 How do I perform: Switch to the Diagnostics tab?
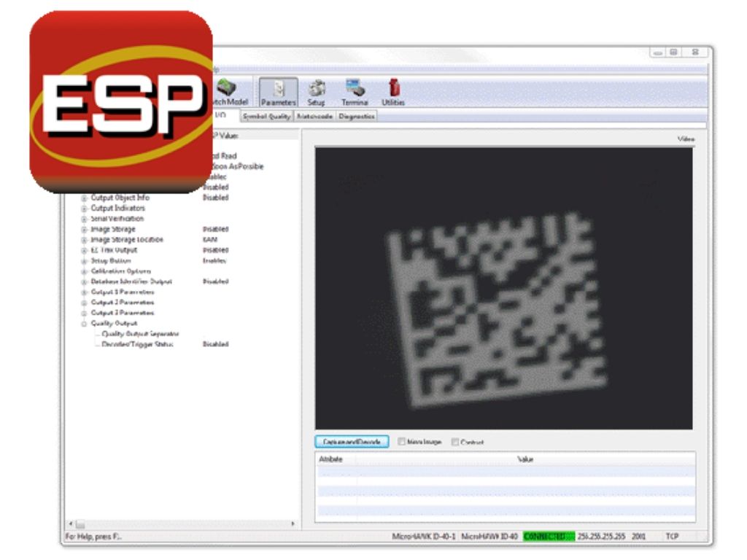point(356,116)
